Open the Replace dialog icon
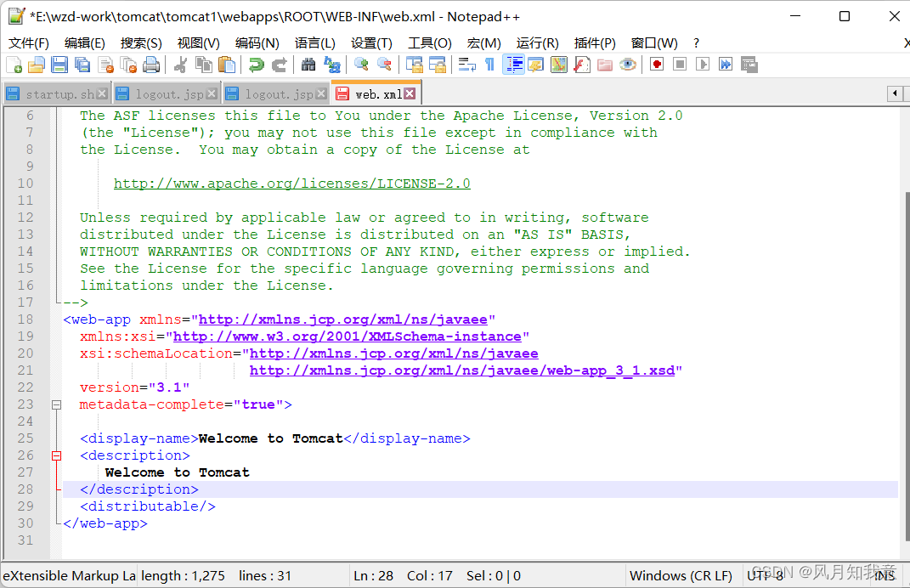The height and width of the screenshot is (588, 910). (x=331, y=65)
